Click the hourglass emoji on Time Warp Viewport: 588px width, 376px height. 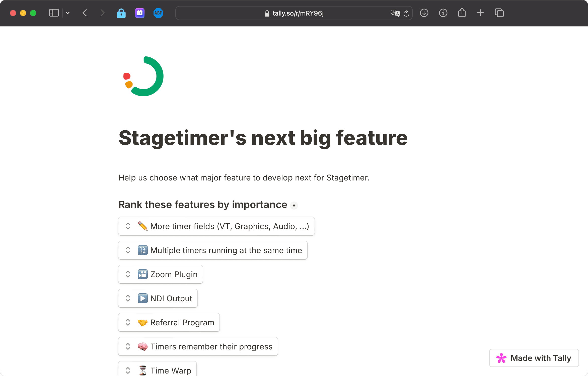pyautogui.click(x=143, y=370)
